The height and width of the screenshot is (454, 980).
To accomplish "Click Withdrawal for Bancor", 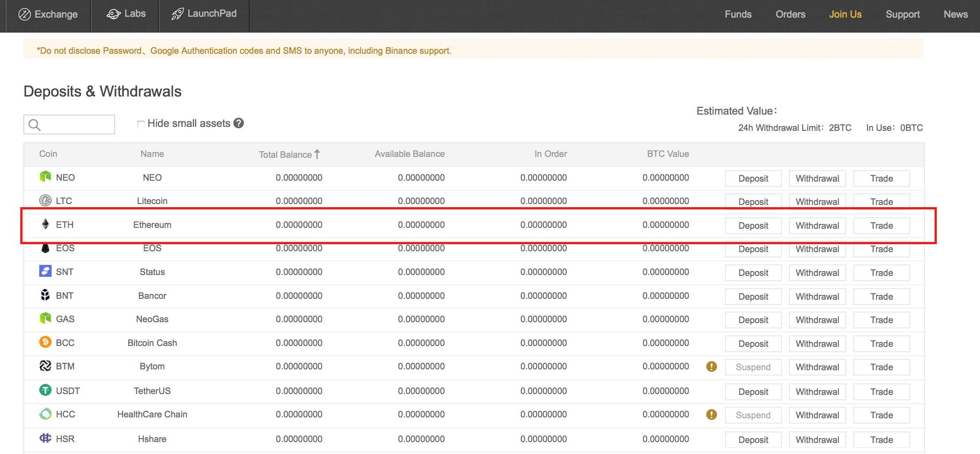I will tap(817, 297).
